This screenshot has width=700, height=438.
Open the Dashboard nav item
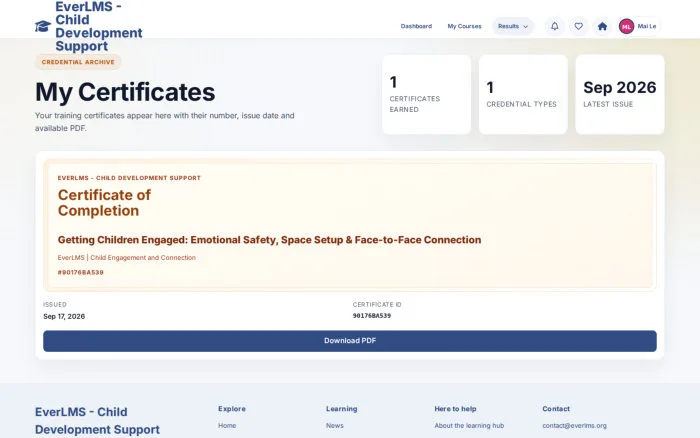tap(416, 26)
